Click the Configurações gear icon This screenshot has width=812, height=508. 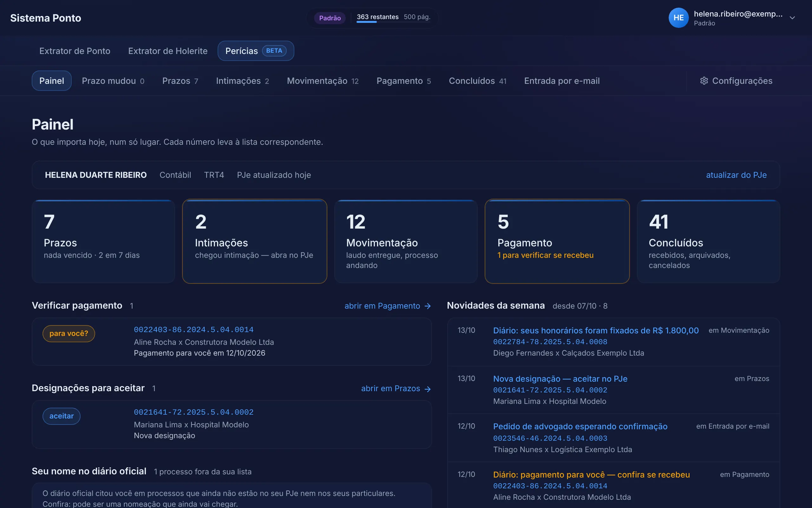coord(704,81)
